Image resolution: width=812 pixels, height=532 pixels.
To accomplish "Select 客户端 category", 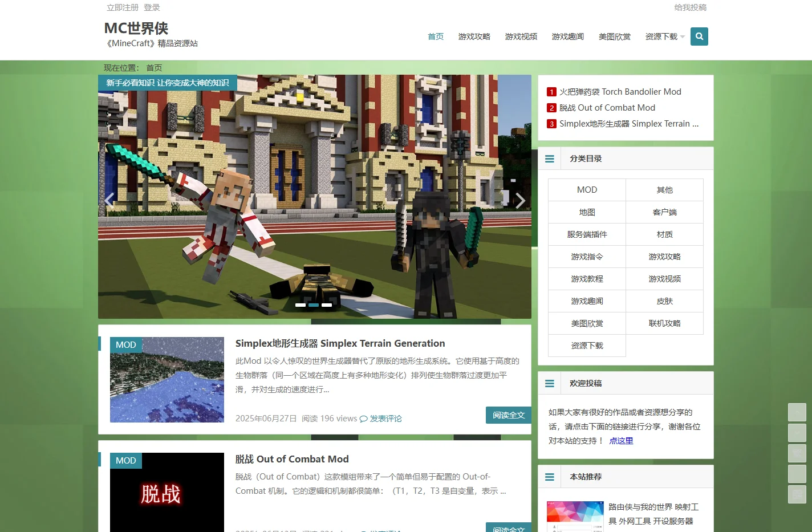I will [x=664, y=212].
